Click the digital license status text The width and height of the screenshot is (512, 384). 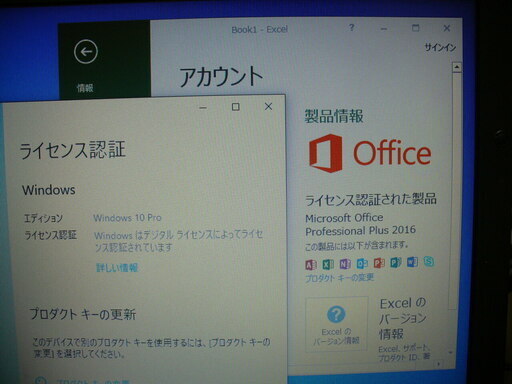pyautogui.click(x=178, y=241)
